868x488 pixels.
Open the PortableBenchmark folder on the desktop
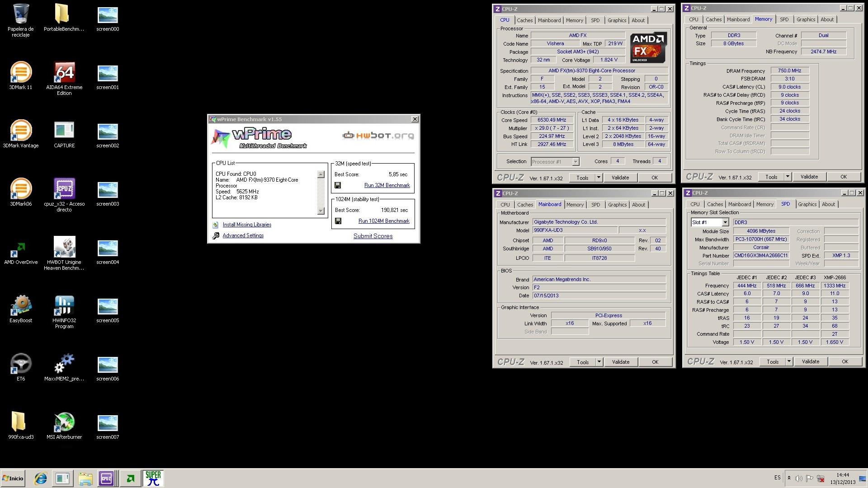pos(64,18)
